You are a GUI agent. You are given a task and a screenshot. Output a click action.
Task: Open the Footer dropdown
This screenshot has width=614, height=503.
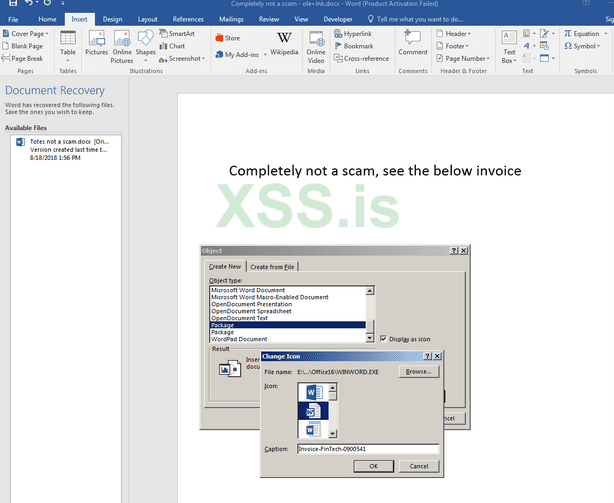[x=453, y=46]
